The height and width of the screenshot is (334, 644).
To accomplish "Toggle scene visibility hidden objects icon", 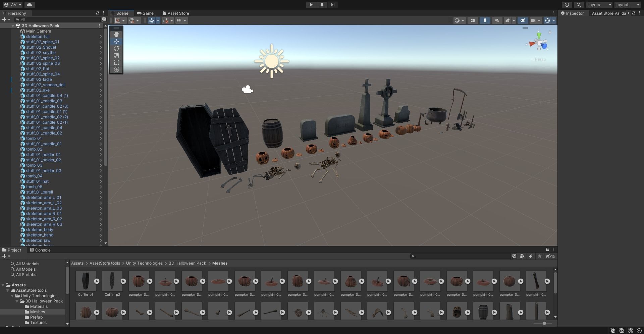I will click(x=523, y=20).
